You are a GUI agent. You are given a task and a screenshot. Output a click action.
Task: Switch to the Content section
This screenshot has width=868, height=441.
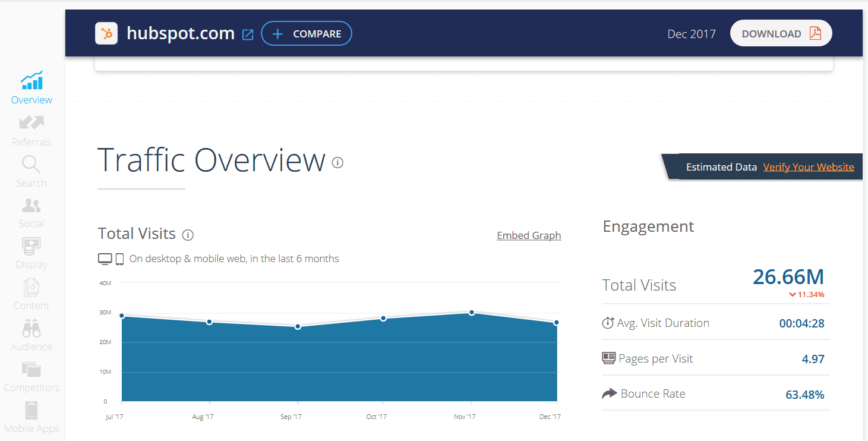point(31,286)
